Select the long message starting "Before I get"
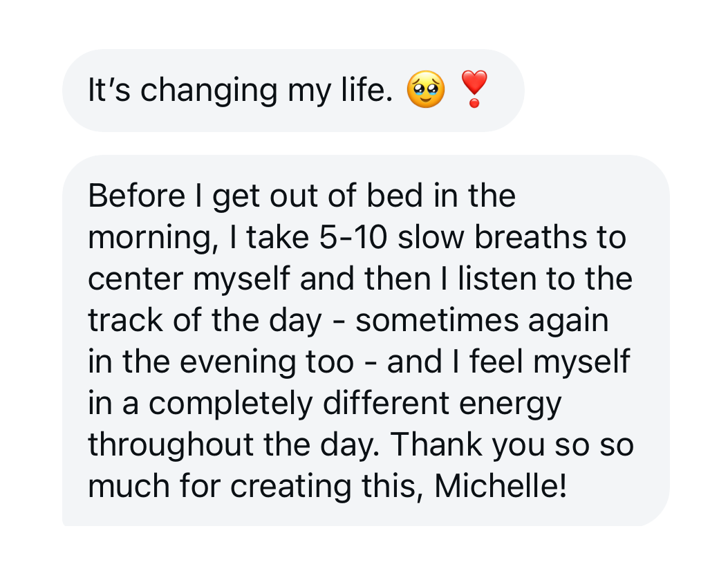 point(366,340)
